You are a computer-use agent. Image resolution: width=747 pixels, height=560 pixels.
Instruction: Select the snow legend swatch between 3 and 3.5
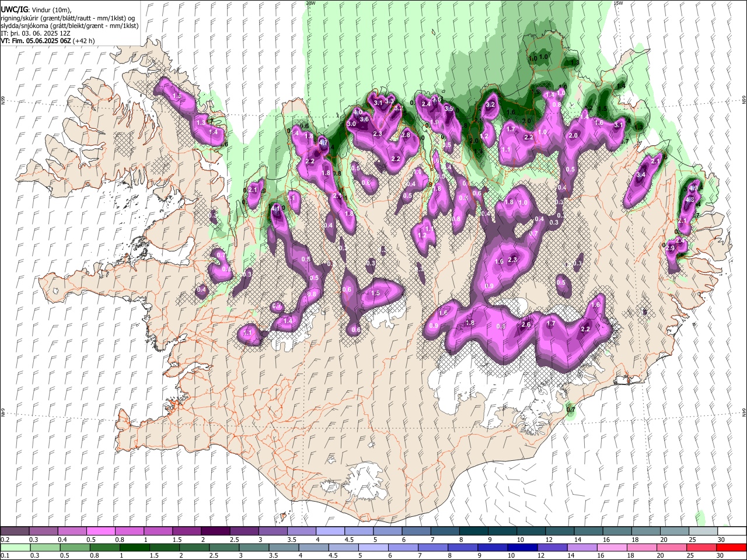pyautogui.click(x=273, y=531)
